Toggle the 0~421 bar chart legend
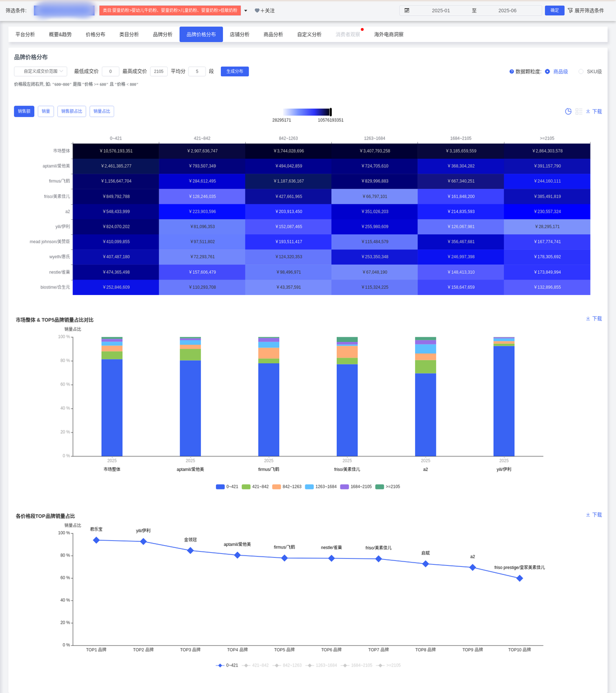The width and height of the screenshot is (616, 693). pyautogui.click(x=227, y=487)
